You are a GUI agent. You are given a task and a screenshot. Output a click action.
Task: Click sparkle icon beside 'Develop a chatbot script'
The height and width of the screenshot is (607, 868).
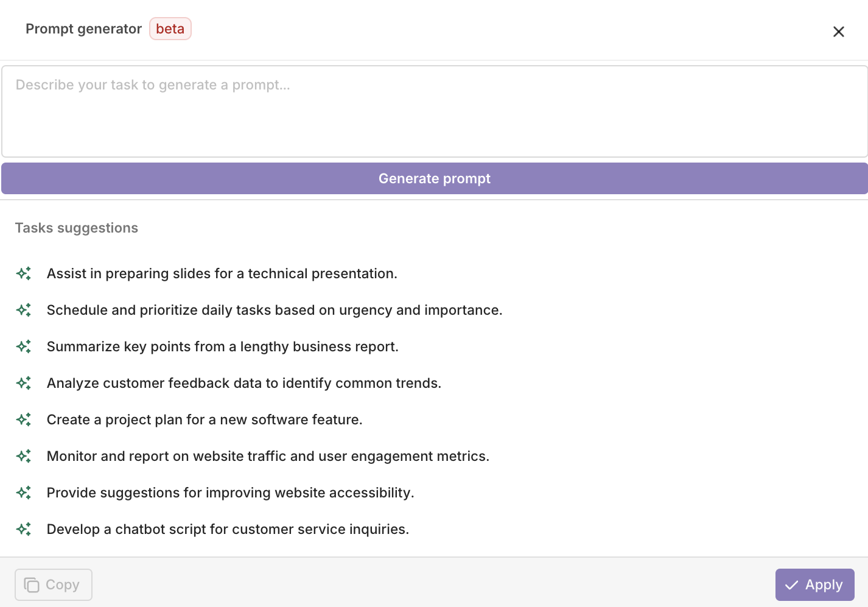coord(24,529)
